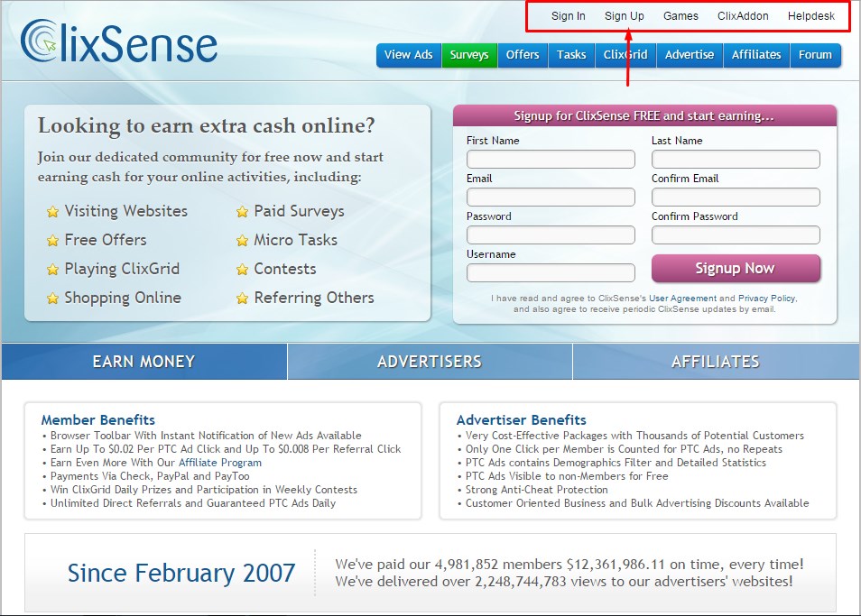Click the star beside Contests

242,270
